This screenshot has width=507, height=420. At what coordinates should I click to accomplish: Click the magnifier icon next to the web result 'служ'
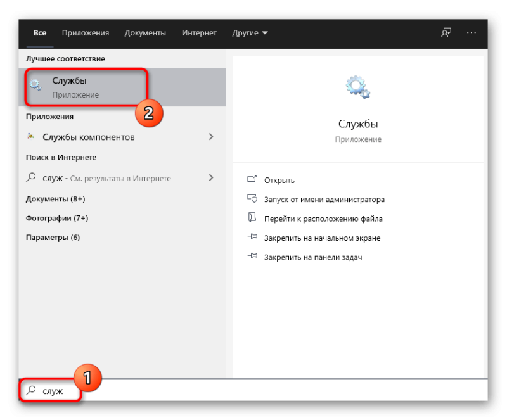[30, 177]
